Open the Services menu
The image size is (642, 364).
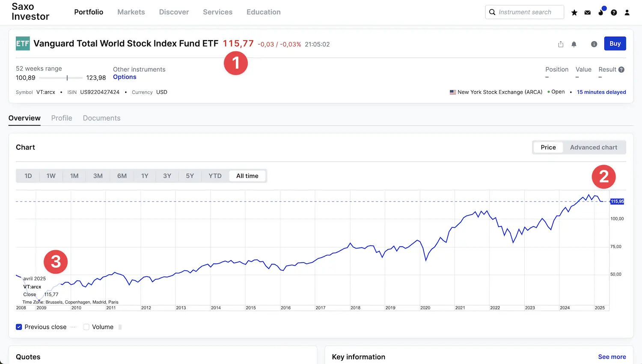pos(217,12)
